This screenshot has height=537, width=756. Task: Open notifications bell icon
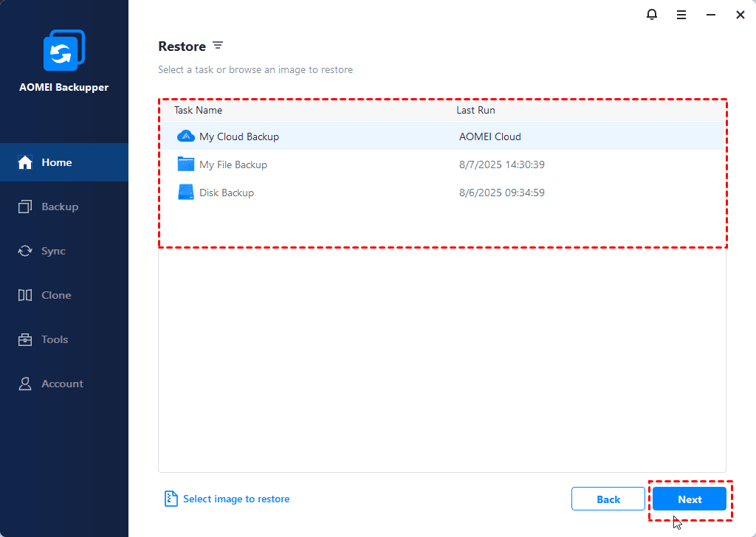[652, 15]
